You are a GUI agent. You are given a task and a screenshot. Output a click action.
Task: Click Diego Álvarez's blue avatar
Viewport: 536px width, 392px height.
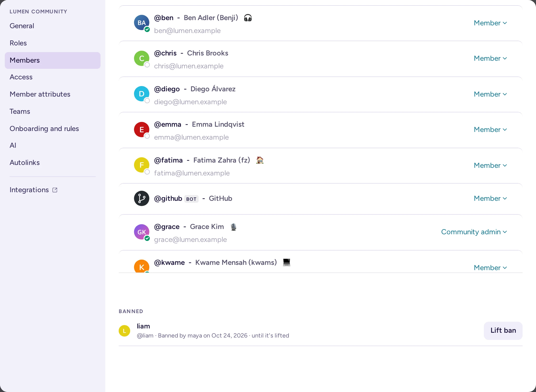[x=142, y=94]
